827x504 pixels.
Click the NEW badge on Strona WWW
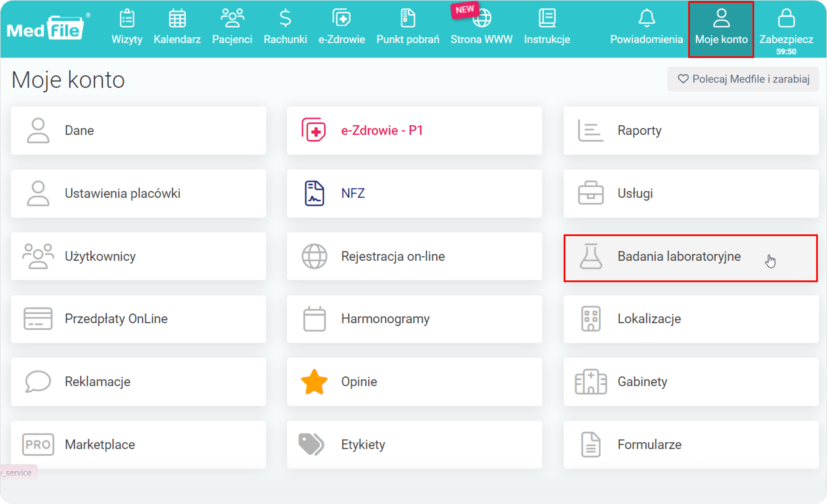point(464,10)
